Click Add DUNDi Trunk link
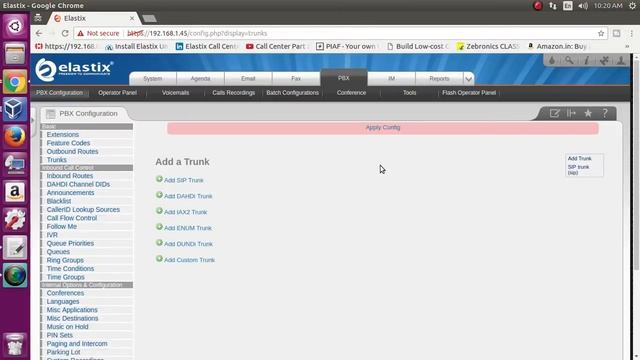Screen dimensions: 640x360 pos(188,244)
